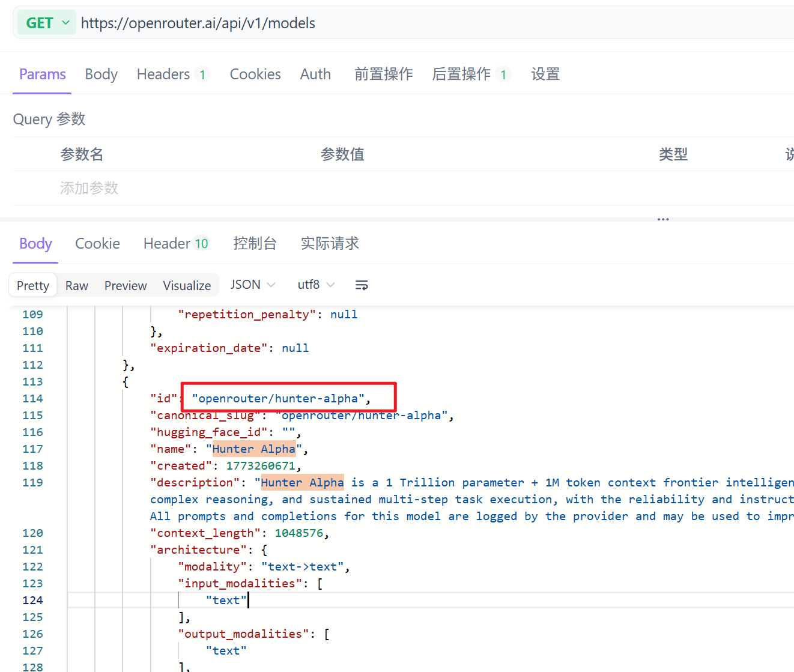Open the 后置操作 tab
Image resolution: width=794 pixels, height=672 pixels.
point(471,74)
